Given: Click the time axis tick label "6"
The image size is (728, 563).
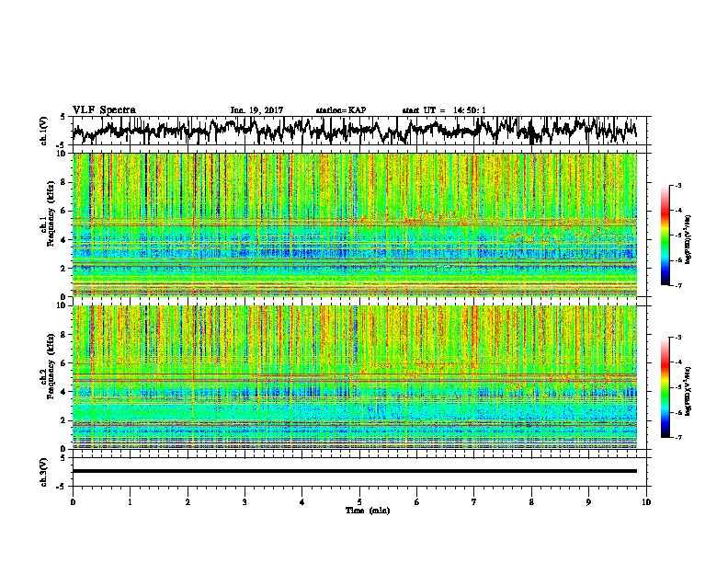Looking at the screenshot, I should point(417,501).
